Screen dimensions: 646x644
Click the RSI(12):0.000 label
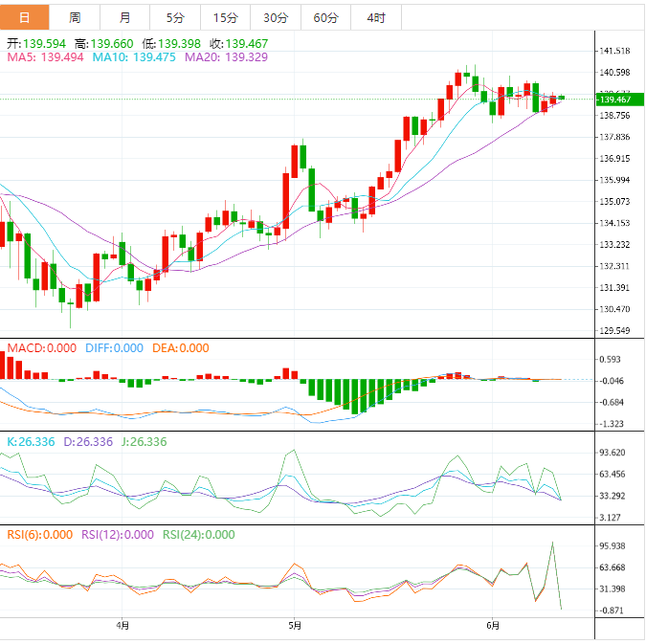point(118,534)
